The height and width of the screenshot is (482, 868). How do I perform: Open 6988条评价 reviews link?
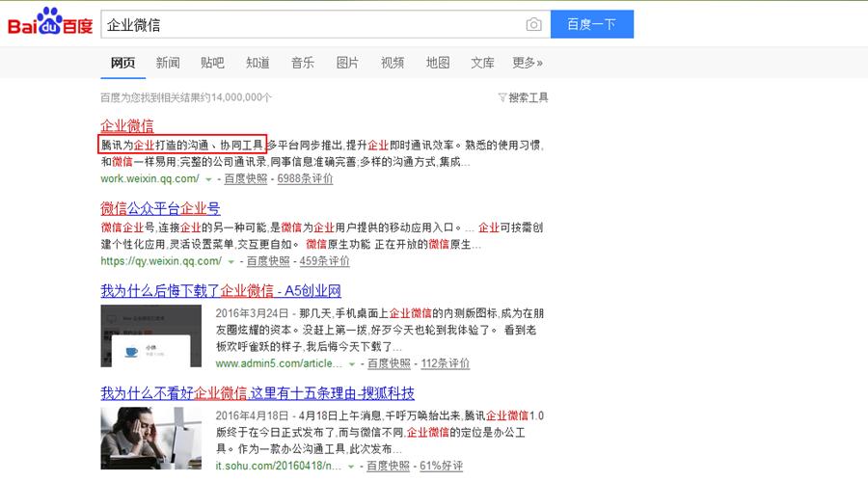(305, 178)
